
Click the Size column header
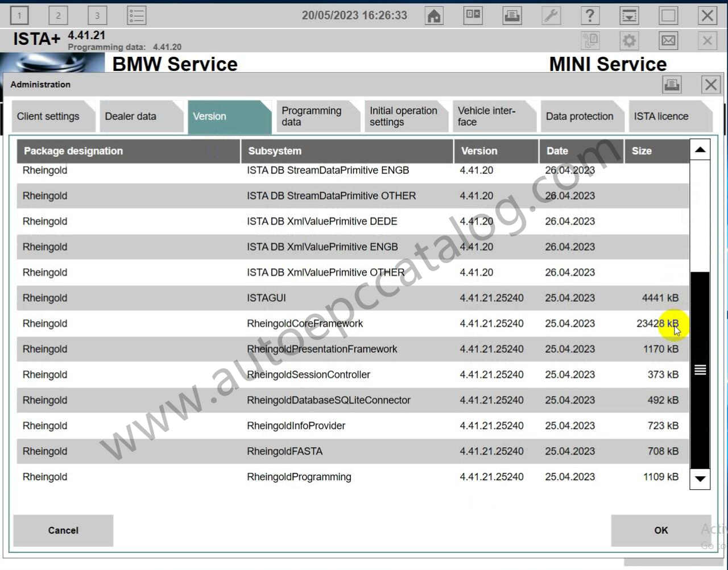point(657,151)
